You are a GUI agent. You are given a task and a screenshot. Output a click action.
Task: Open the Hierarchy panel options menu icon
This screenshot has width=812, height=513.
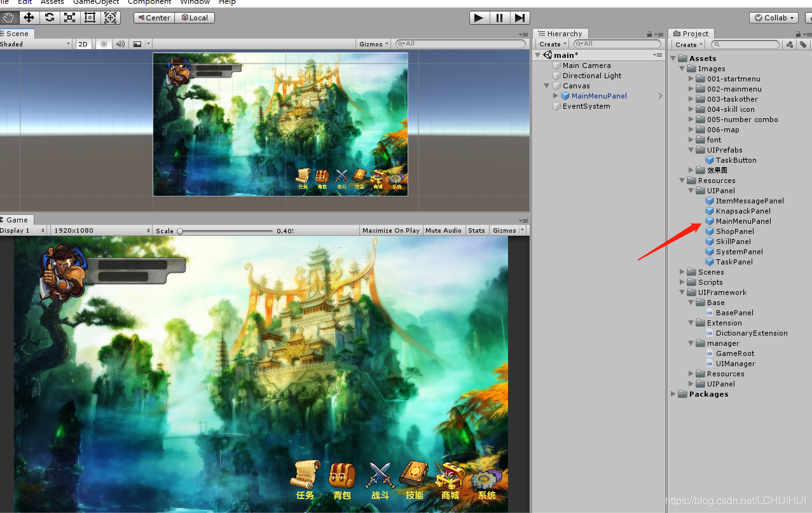tap(659, 34)
